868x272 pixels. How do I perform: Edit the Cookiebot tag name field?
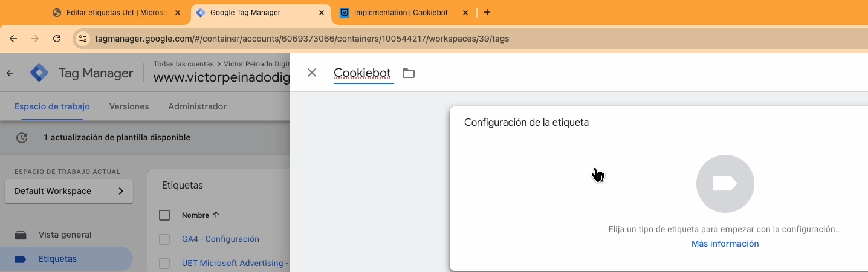click(x=362, y=73)
